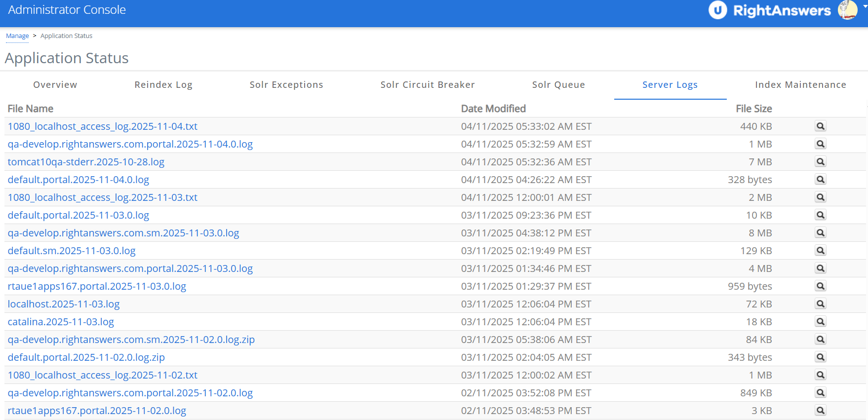
Task: Click the Date Modified column header
Action: [x=493, y=109]
